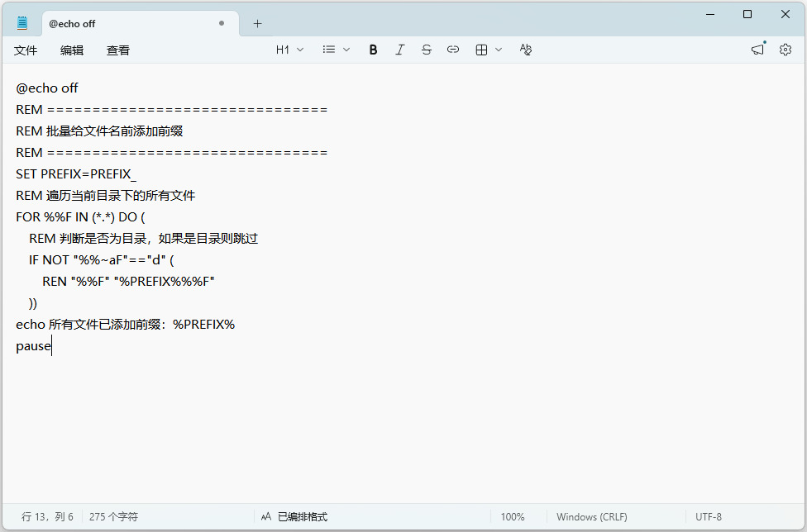Maximize the Notepad window
The width and height of the screenshot is (807, 532).
(x=747, y=14)
